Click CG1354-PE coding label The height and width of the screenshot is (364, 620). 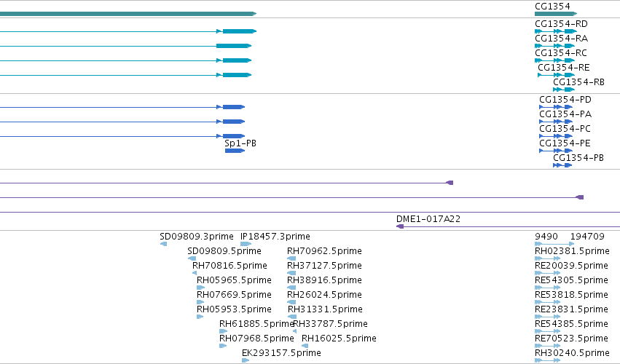click(x=565, y=143)
